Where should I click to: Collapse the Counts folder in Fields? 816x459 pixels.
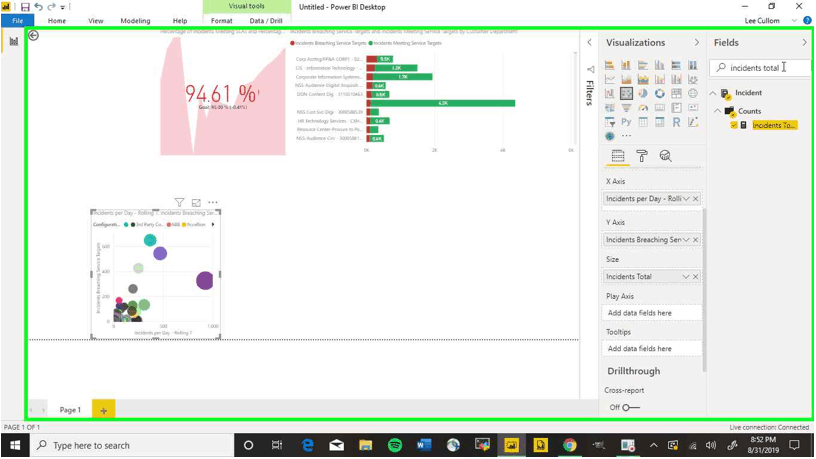(x=722, y=111)
